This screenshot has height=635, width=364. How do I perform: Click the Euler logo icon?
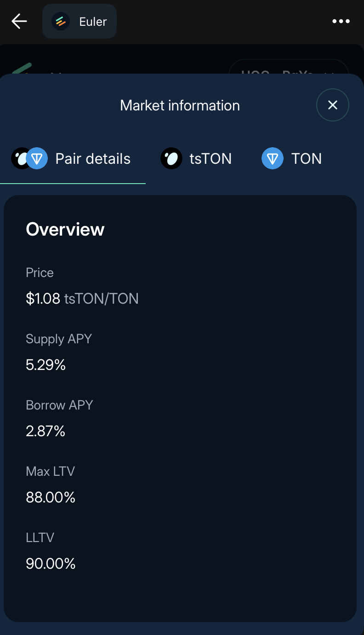60,22
